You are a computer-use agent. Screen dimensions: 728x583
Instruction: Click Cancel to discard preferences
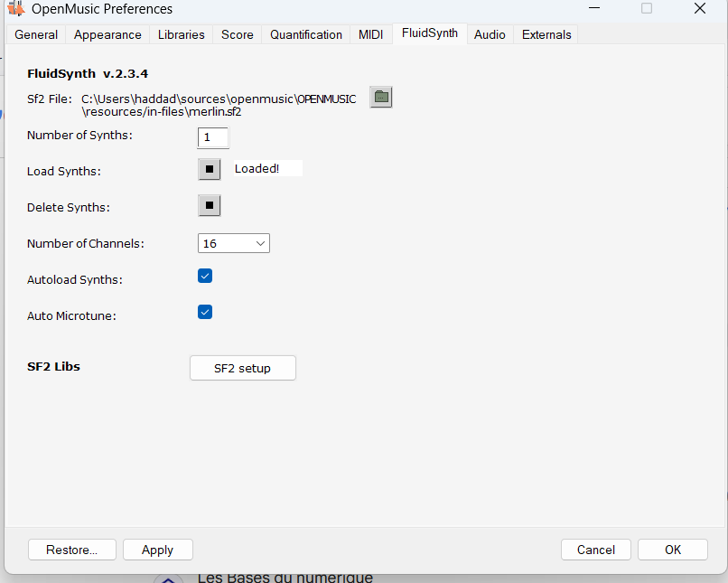pos(595,550)
